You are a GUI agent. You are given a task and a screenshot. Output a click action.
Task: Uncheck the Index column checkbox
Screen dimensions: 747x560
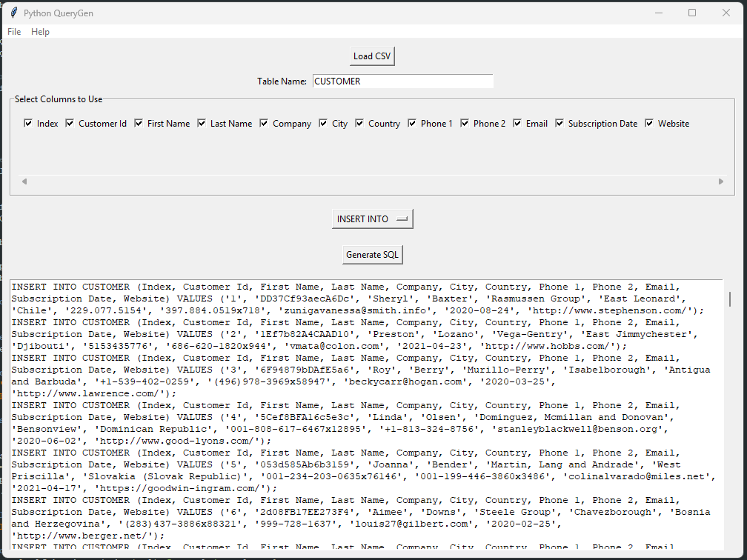pos(28,123)
